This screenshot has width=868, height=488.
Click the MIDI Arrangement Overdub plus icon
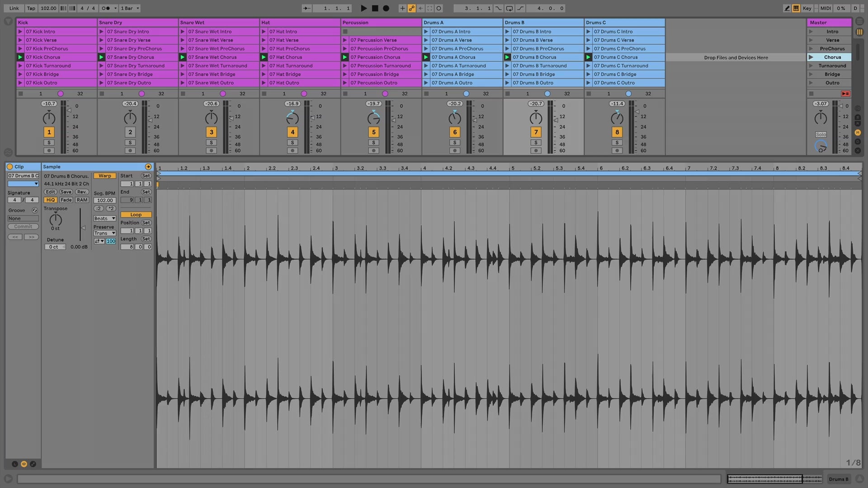point(402,8)
